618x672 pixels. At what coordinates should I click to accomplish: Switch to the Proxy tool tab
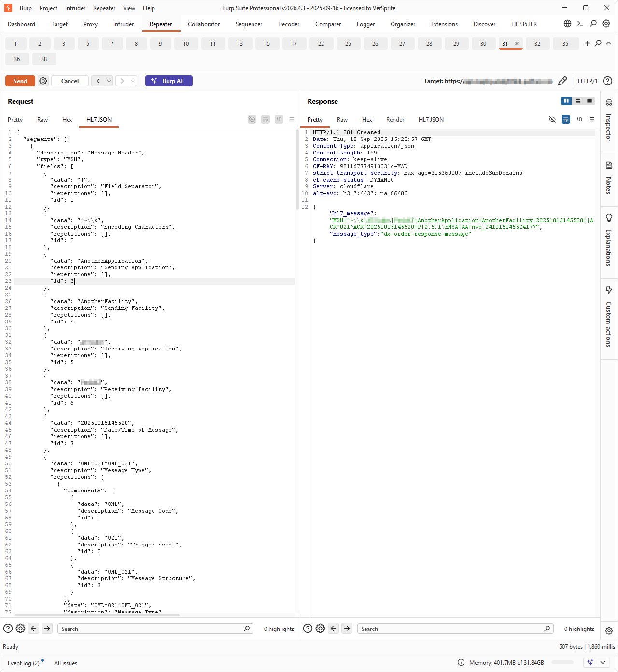pyautogui.click(x=90, y=24)
